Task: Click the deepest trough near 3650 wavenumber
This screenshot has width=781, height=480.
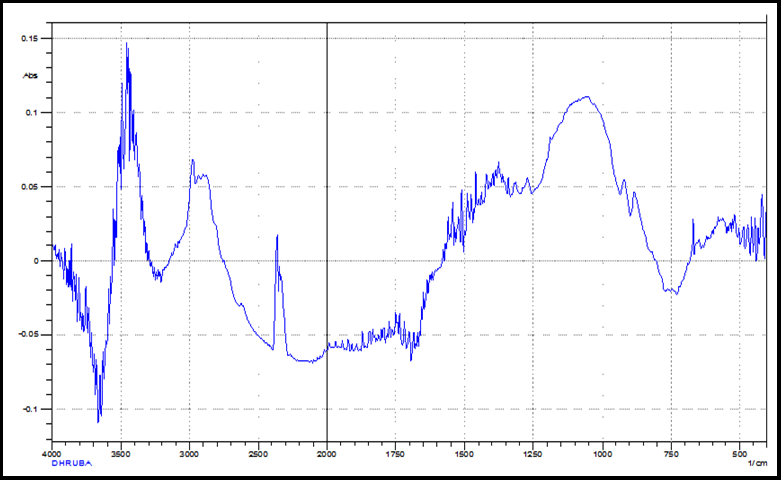Action: click(99, 420)
